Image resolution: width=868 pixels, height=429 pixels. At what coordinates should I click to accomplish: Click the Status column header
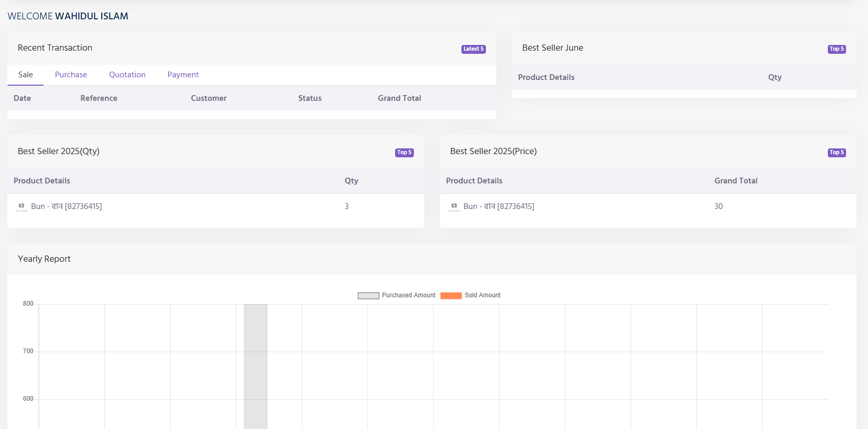pyautogui.click(x=310, y=98)
